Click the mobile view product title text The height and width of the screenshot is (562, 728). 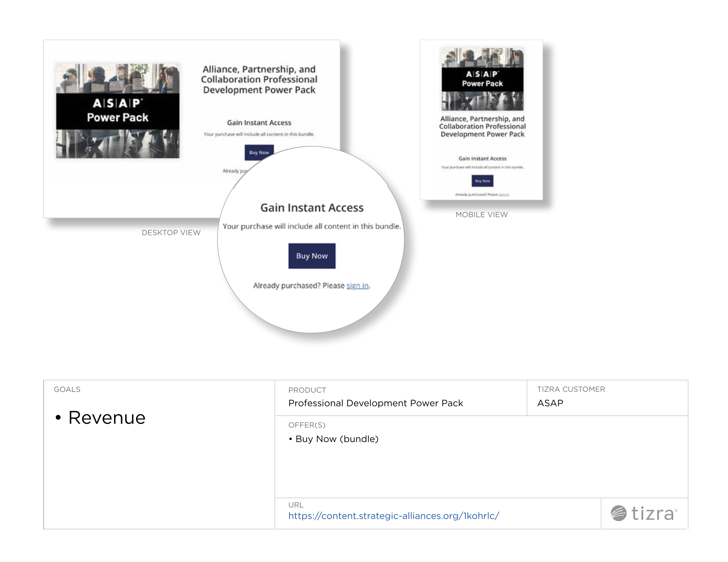(482, 126)
